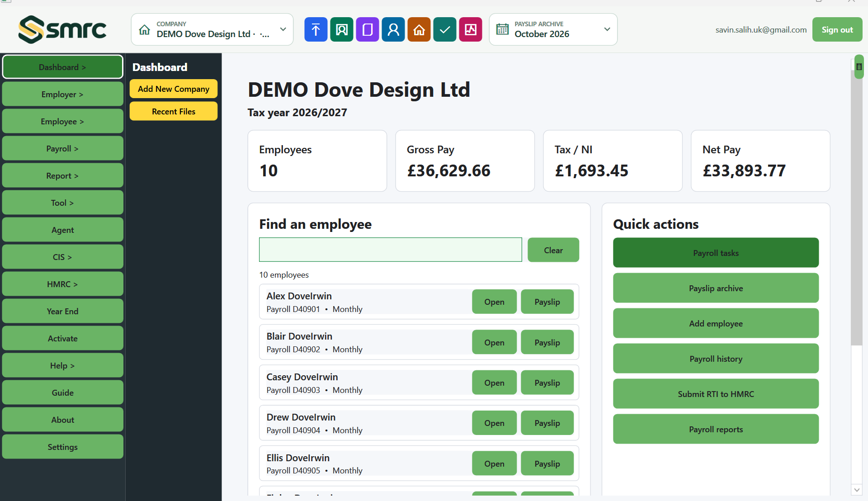Clear the employee search
The width and height of the screenshot is (868, 501).
[x=553, y=250]
